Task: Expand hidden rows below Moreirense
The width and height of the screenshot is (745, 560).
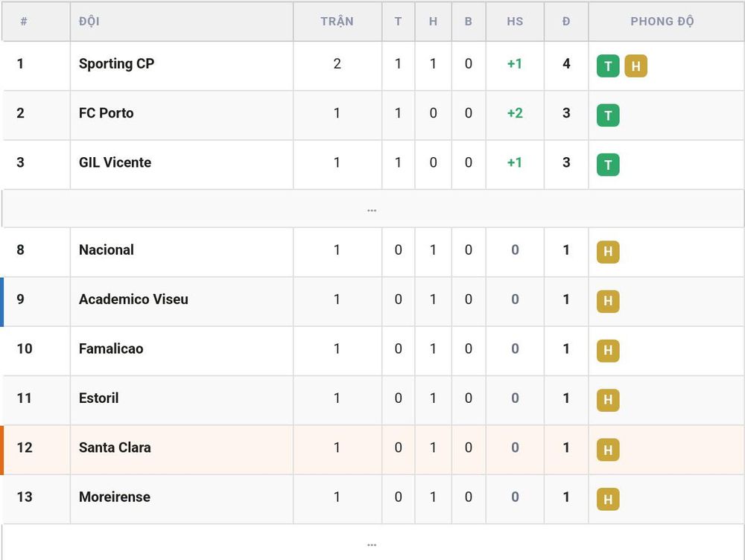Action: (372, 544)
